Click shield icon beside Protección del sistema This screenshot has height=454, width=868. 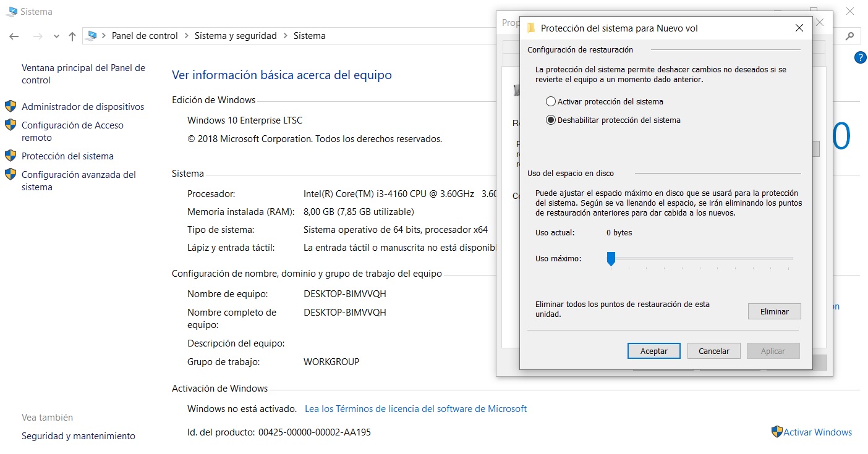click(11, 156)
